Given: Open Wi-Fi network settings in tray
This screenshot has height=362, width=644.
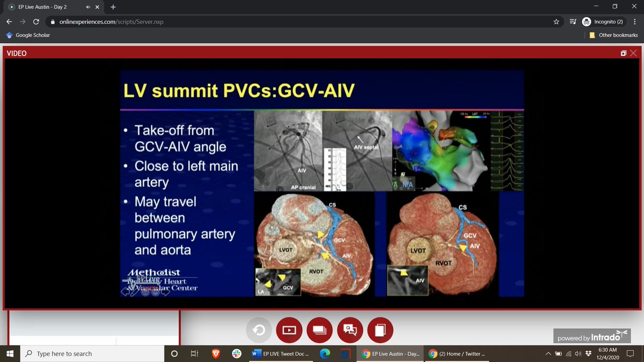Looking at the screenshot, I should tap(568, 353).
